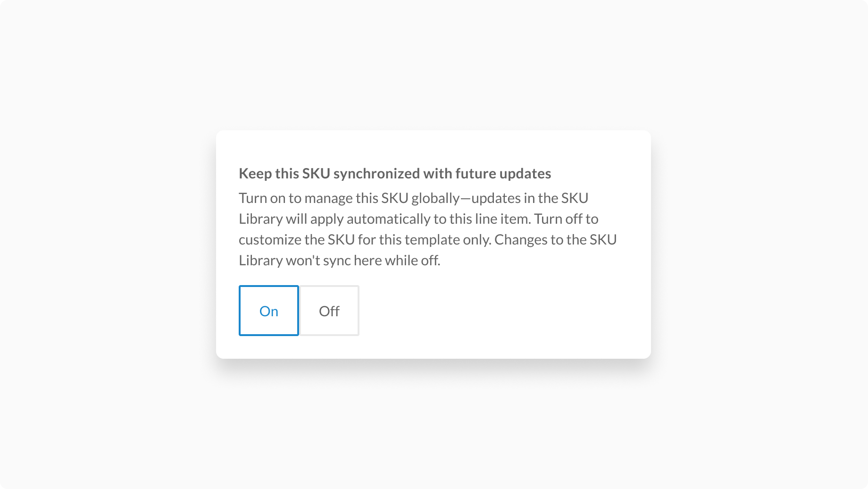This screenshot has height=489, width=868.
Task: Click the description paragraph about SKU Library
Action: pos(427,229)
